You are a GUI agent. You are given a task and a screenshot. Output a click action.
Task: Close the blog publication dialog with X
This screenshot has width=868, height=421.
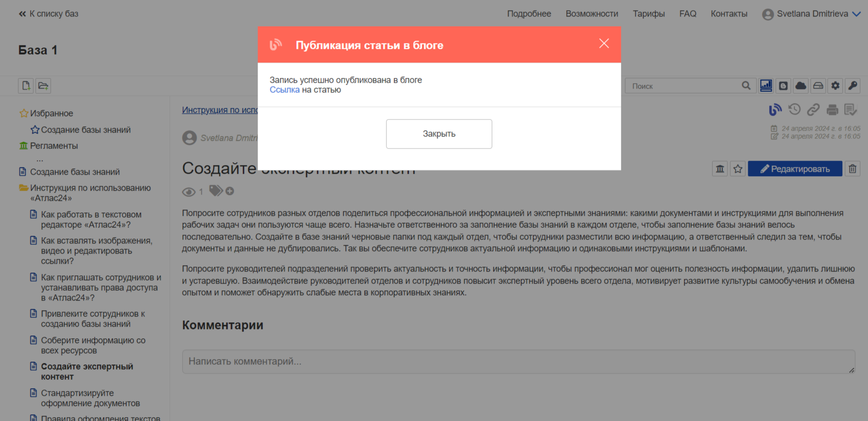pyautogui.click(x=604, y=44)
